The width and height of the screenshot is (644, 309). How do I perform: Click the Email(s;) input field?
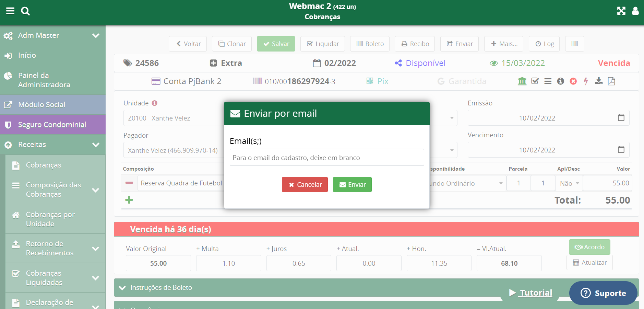click(326, 158)
